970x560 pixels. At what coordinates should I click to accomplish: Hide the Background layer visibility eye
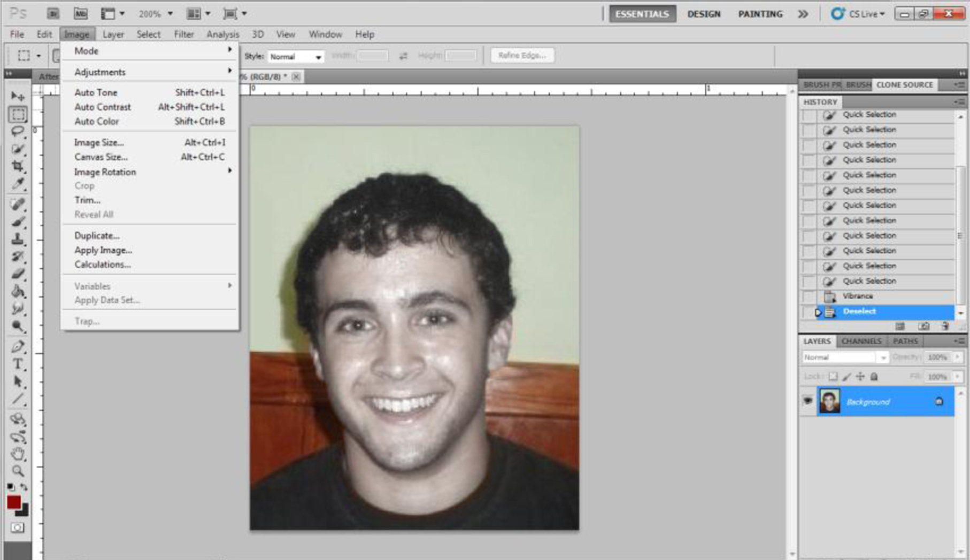[x=808, y=400]
